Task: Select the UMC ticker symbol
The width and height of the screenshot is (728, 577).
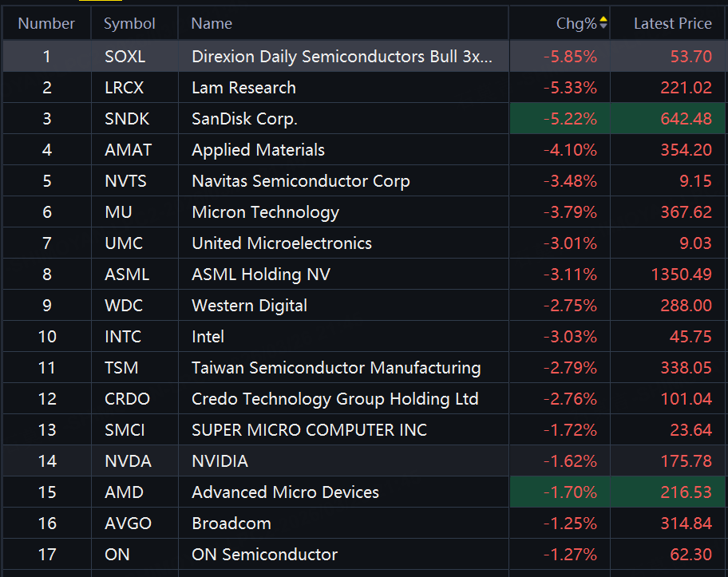Action: [x=124, y=243]
